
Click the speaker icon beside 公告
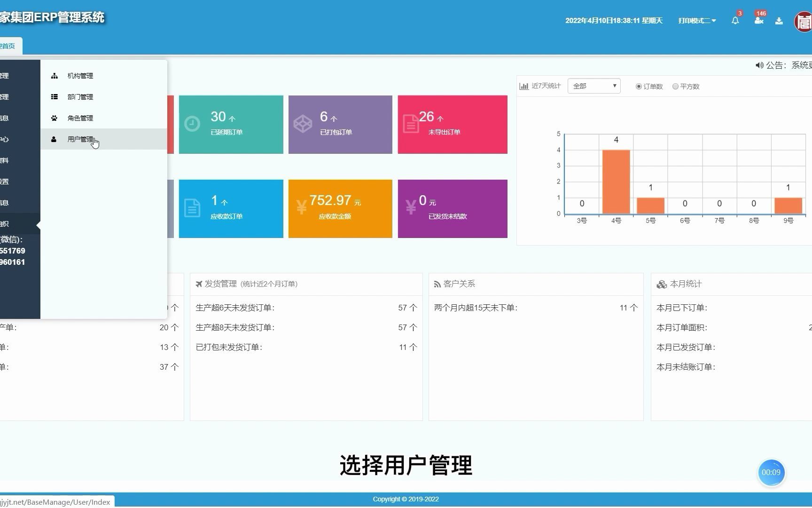[x=759, y=65]
